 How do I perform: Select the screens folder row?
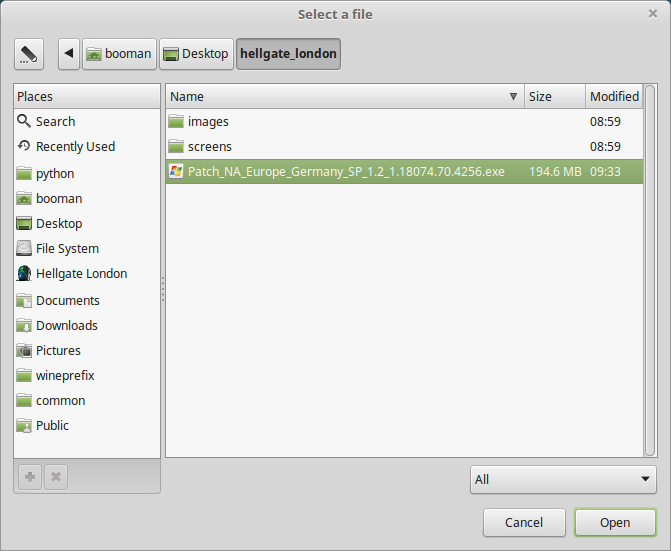coord(404,146)
